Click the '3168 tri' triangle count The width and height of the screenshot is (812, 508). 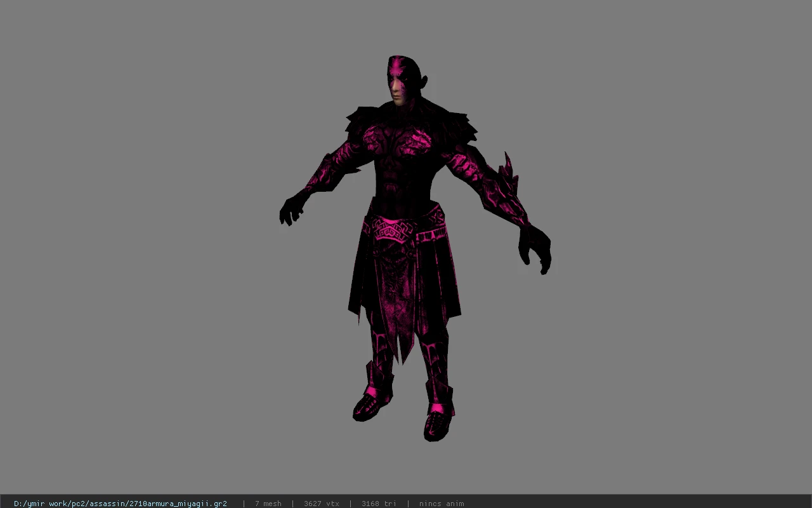coord(379,504)
